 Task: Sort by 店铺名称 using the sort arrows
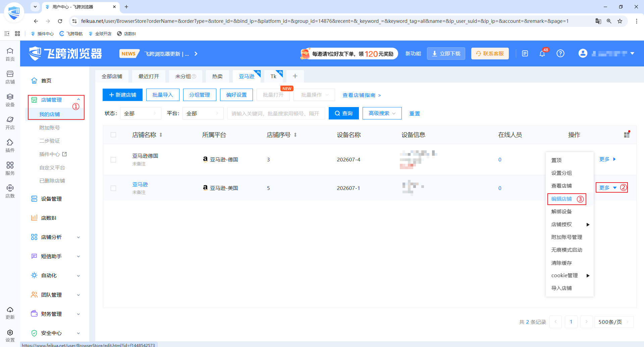pyautogui.click(x=161, y=135)
